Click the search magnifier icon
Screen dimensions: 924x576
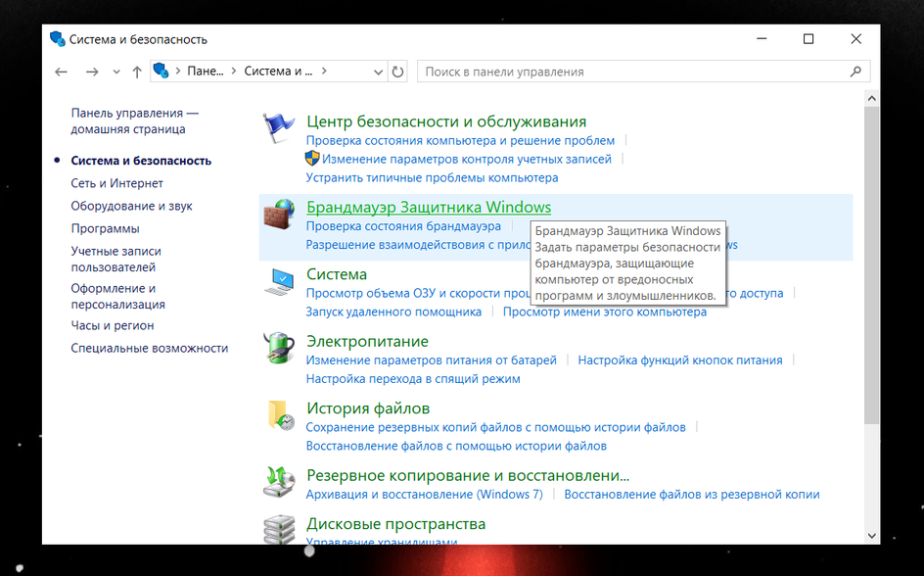pos(855,72)
